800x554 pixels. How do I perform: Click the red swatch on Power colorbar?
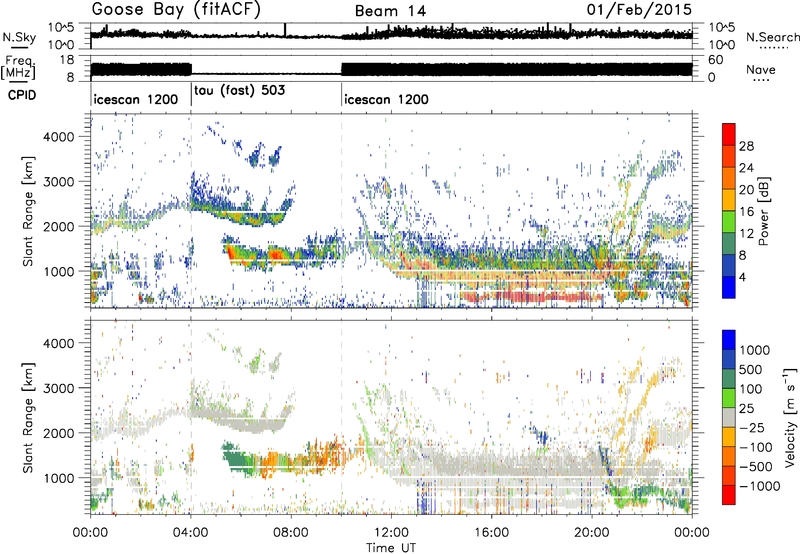pyautogui.click(x=729, y=134)
